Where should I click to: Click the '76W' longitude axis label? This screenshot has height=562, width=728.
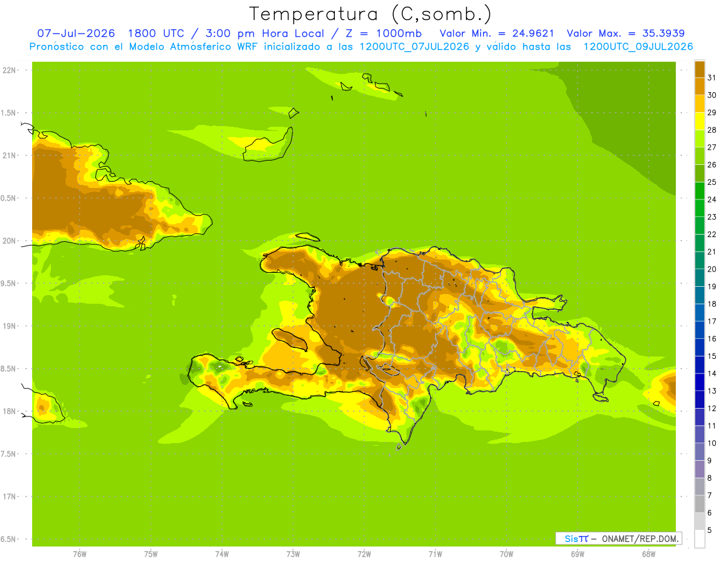[x=79, y=554]
